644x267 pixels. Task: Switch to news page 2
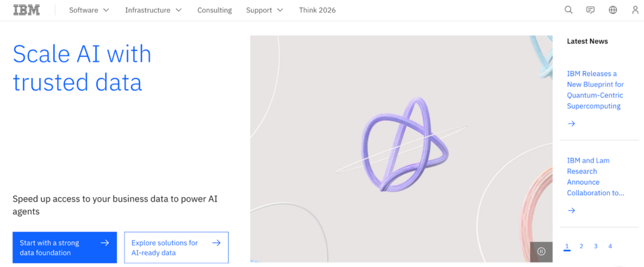pos(581,246)
